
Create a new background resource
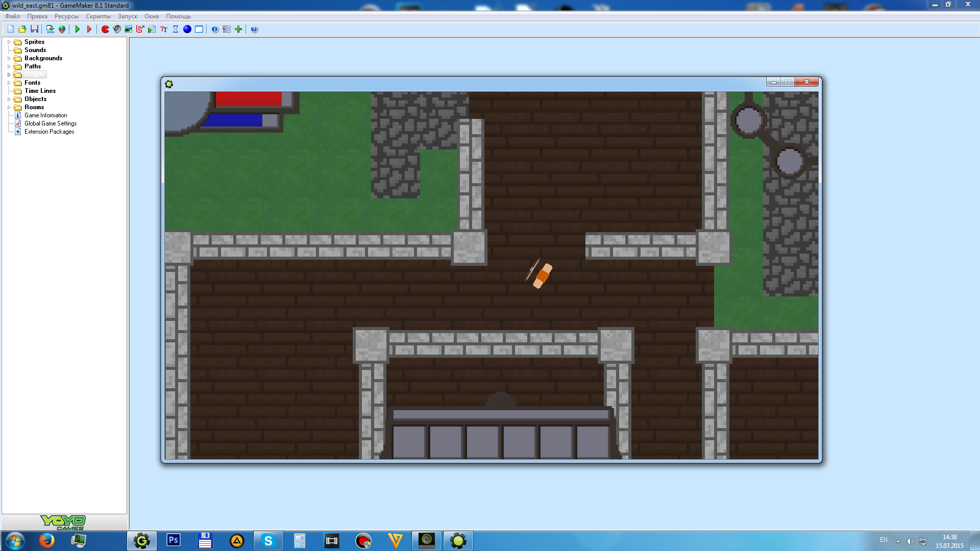[129, 29]
